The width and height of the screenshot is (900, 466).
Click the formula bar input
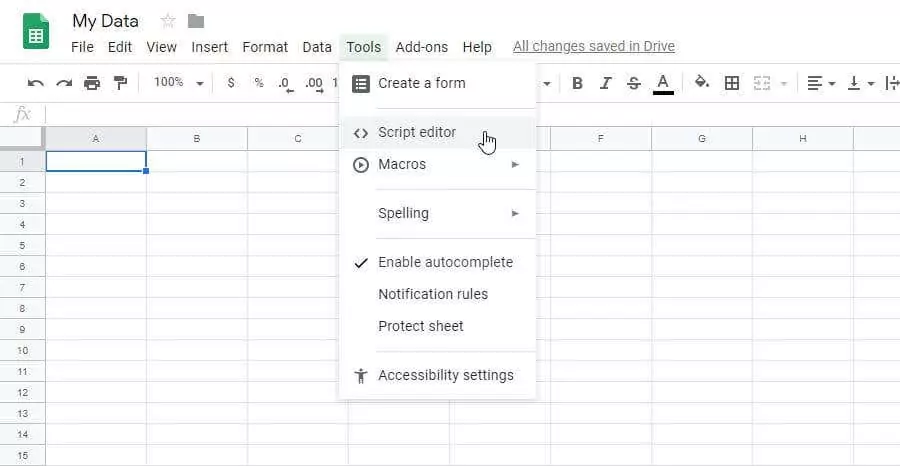click(471, 115)
